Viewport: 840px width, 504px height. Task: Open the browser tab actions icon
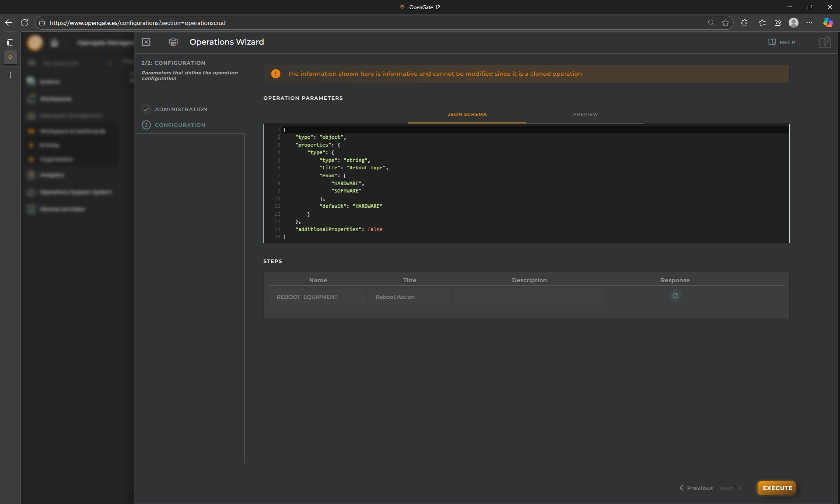click(x=10, y=42)
